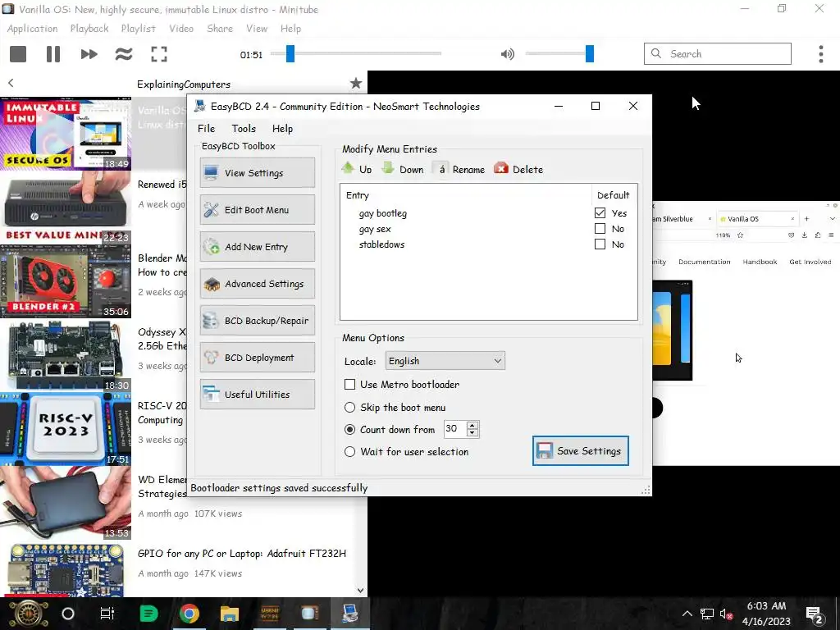Decrease countdown with spinner down arrow
840x630 pixels.
(x=472, y=433)
